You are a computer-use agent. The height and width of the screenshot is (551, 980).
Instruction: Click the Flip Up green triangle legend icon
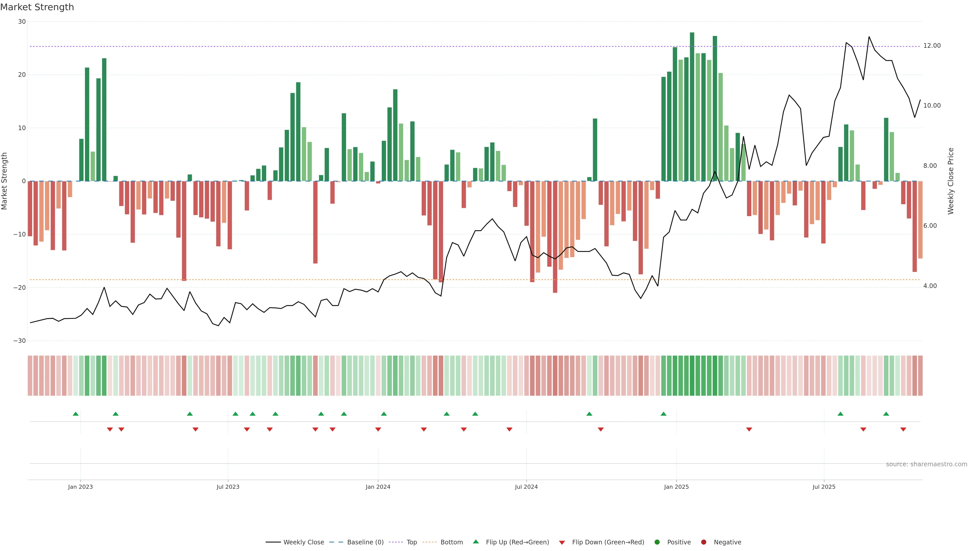[475, 542]
